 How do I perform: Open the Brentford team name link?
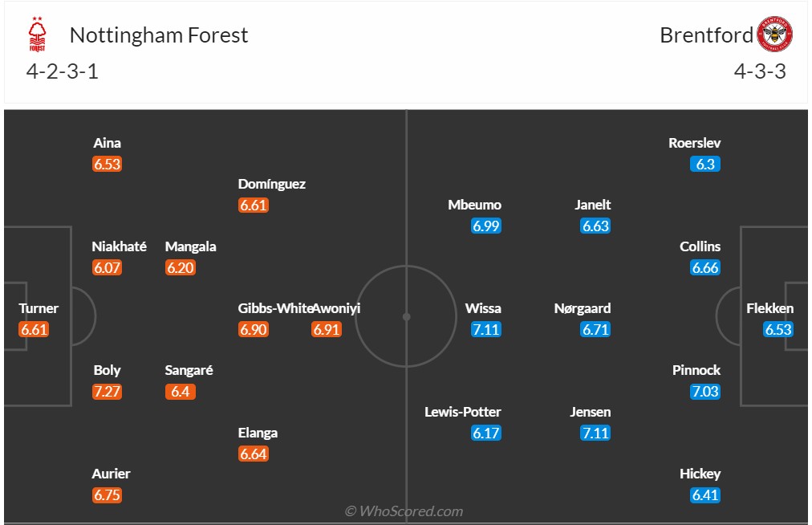point(706,35)
